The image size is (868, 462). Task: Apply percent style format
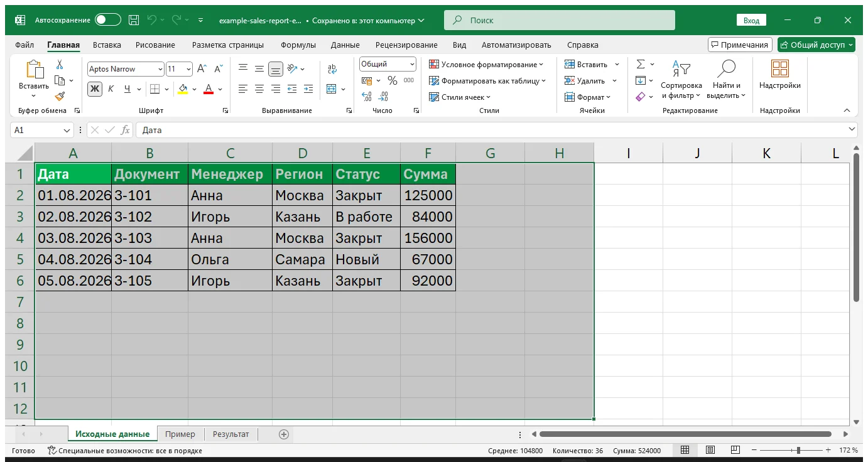click(x=393, y=80)
